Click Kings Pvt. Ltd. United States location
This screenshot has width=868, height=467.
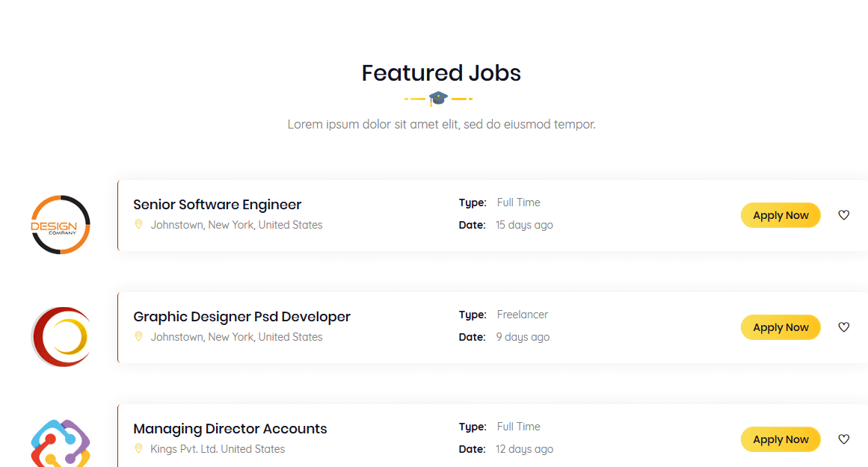pyautogui.click(x=218, y=449)
